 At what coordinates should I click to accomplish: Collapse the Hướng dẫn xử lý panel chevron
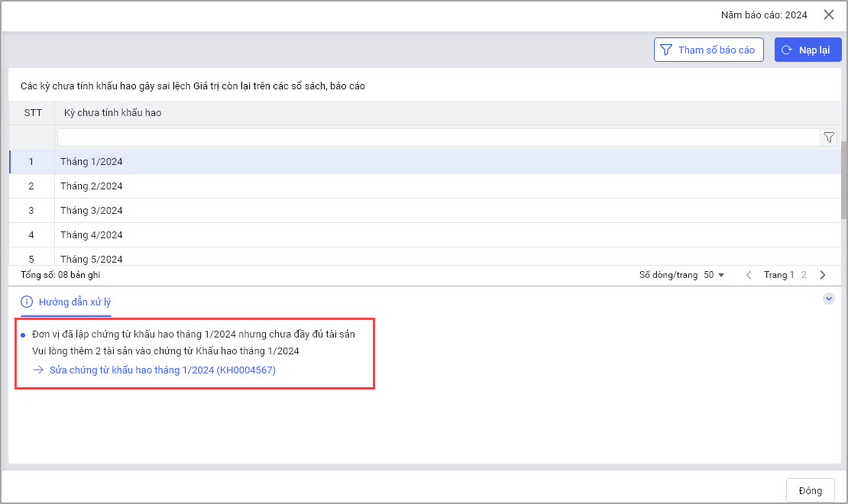(x=829, y=299)
